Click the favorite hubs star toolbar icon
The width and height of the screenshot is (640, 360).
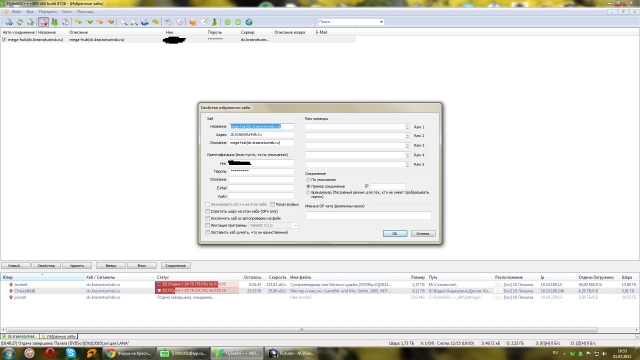(44, 22)
